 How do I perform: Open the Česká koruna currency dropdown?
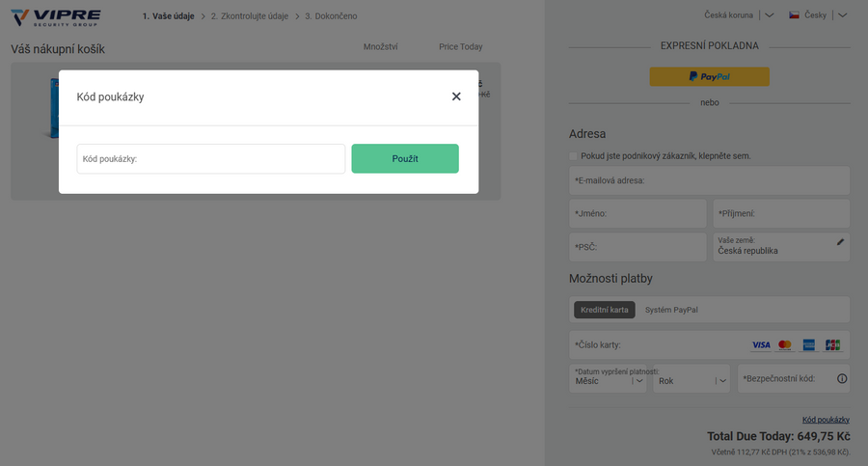pyautogui.click(x=739, y=15)
